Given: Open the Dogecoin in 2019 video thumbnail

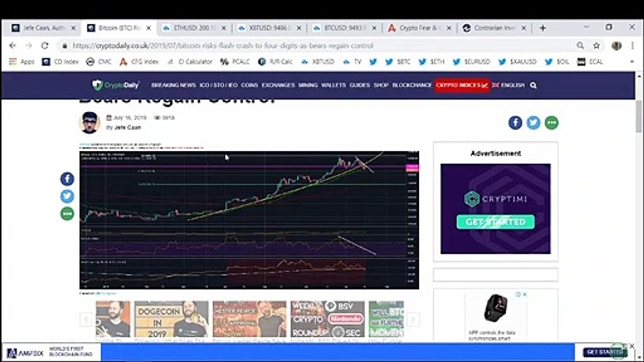Looking at the screenshot, I should tap(171, 319).
